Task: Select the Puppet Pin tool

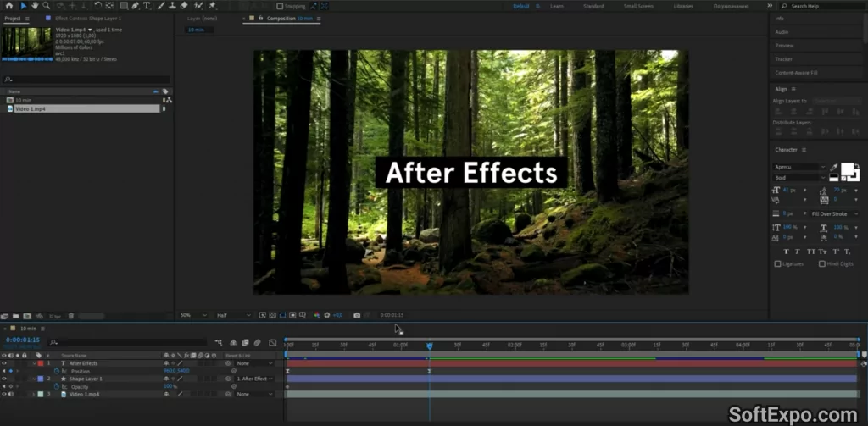Action: [212, 6]
